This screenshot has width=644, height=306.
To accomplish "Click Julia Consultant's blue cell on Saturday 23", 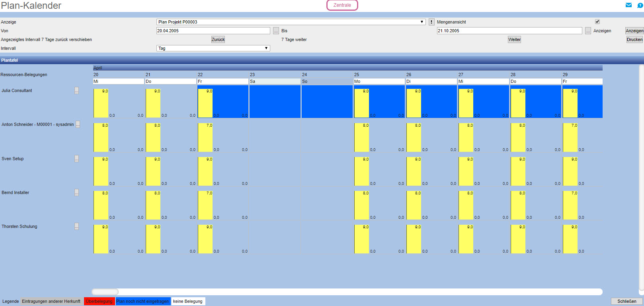I will 275,102.
